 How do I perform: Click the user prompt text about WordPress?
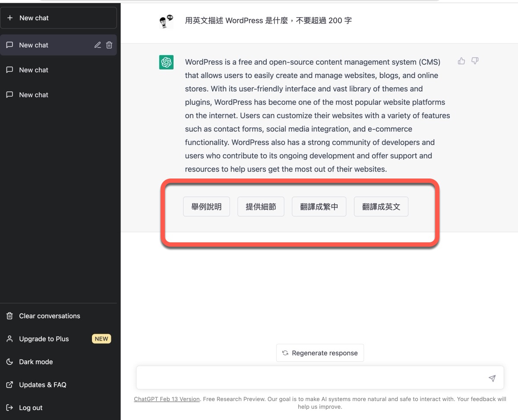(x=268, y=20)
